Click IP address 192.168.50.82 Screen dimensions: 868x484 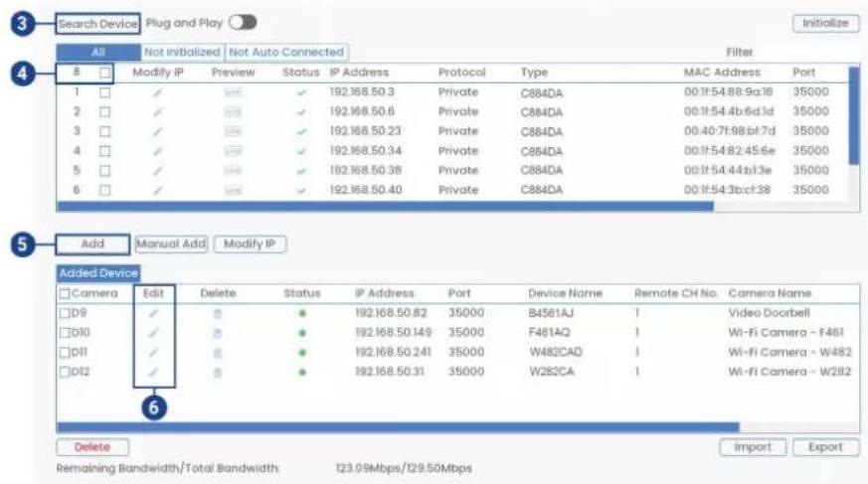(x=392, y=313)
